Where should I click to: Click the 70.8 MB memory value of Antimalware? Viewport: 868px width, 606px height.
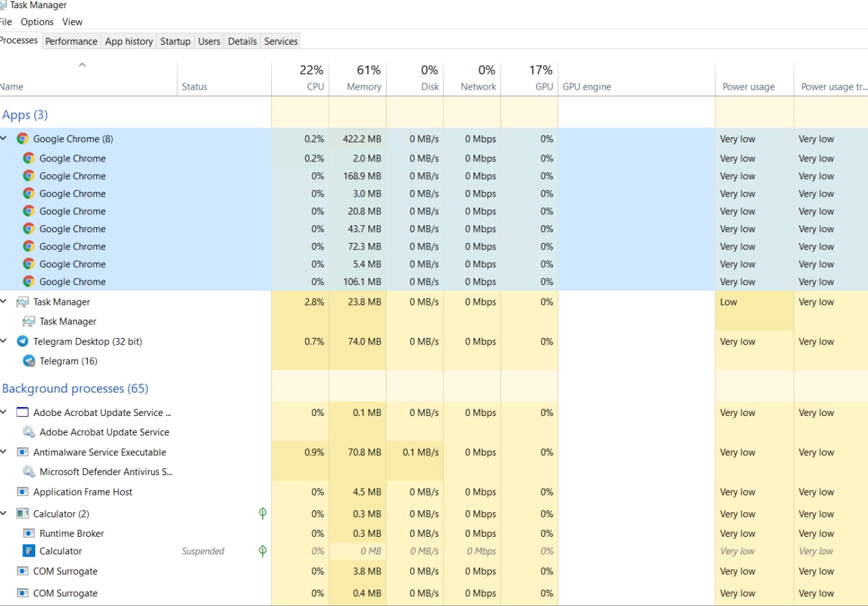(x=365, y=452)
